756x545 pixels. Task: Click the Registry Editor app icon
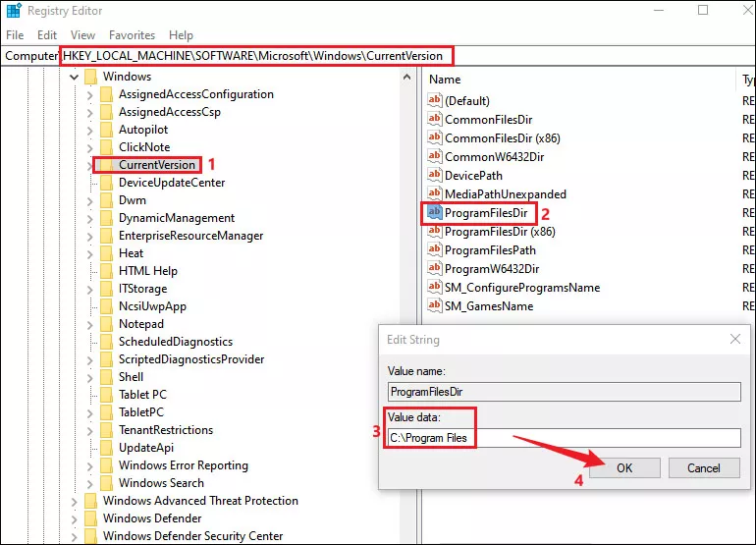(14, 11)
